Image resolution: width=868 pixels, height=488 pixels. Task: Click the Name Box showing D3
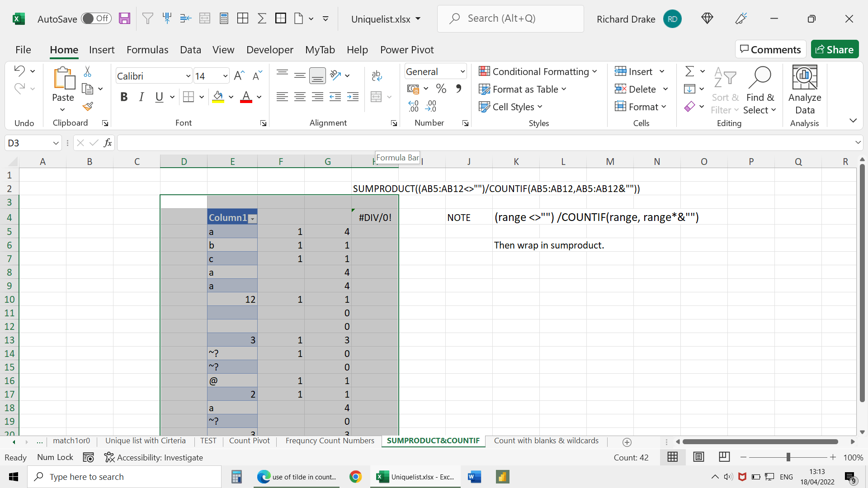coord(28,143)
